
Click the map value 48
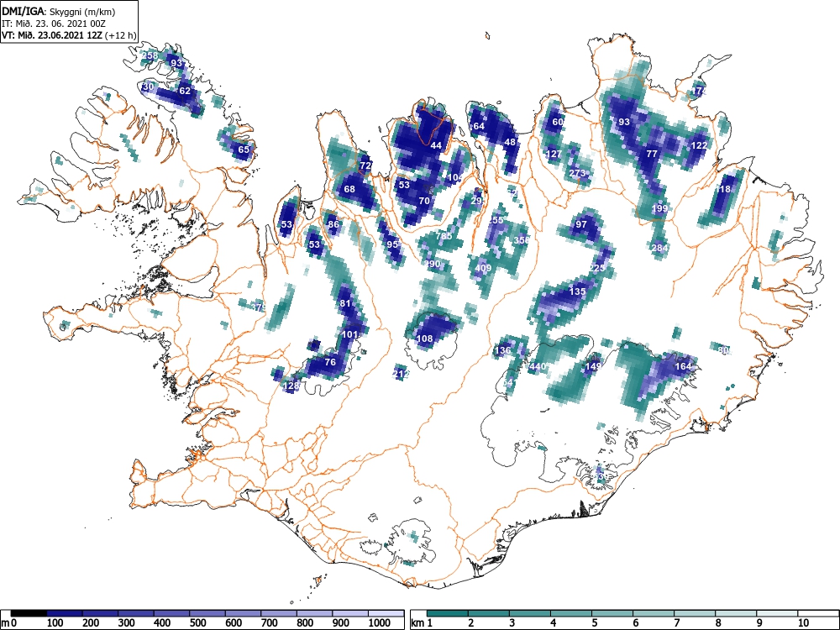point(510,142)
